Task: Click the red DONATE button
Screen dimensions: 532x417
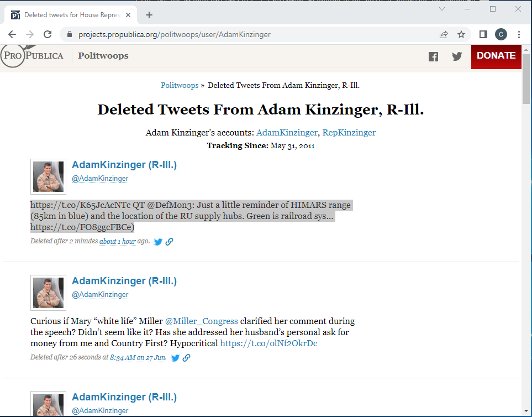Action: point(496,56)
